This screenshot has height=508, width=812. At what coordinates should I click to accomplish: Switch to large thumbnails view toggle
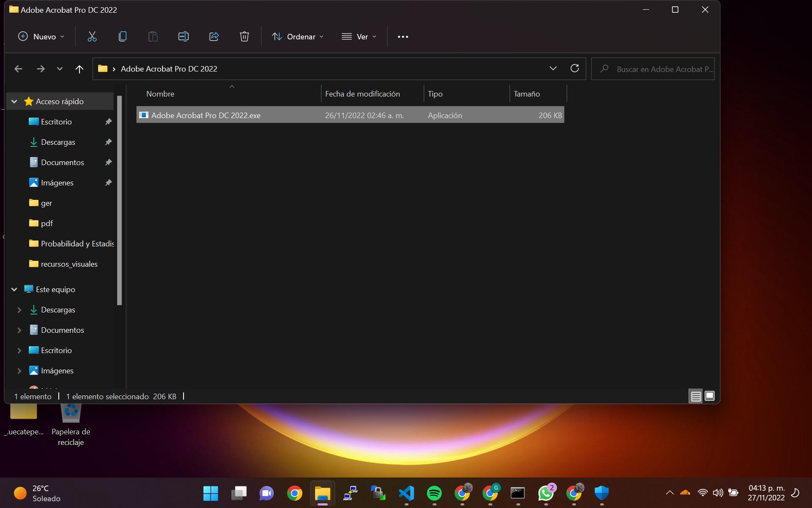coord(710,396)
